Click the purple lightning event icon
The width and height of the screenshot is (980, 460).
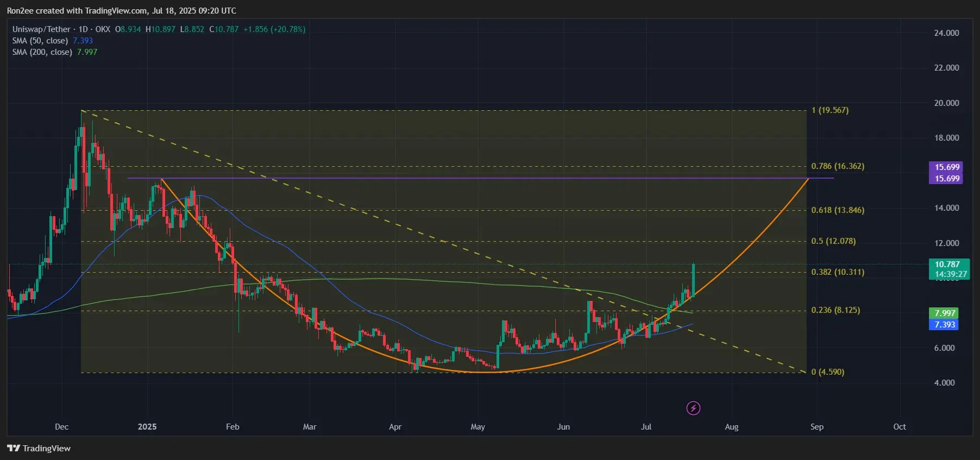coord(693,408)
